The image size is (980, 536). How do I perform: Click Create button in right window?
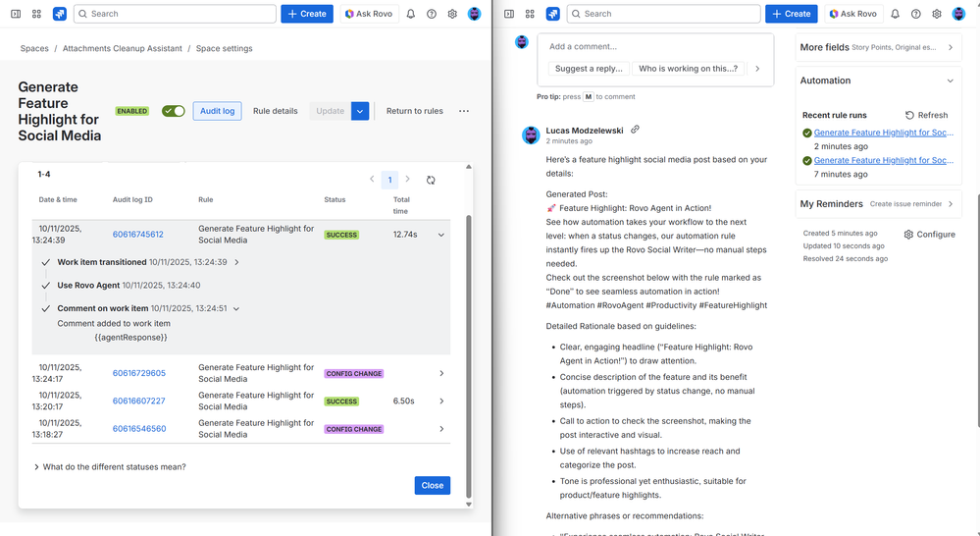pyautogui.click(x=792, y=14)
